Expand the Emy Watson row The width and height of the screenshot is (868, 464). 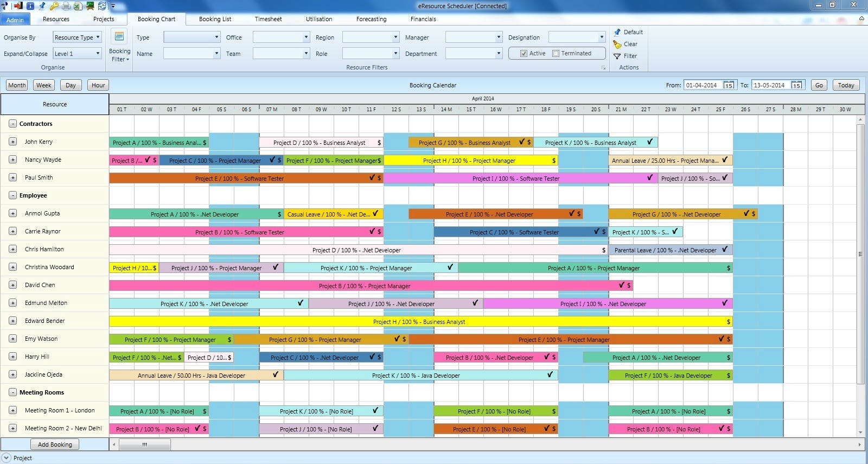[12, 339]
